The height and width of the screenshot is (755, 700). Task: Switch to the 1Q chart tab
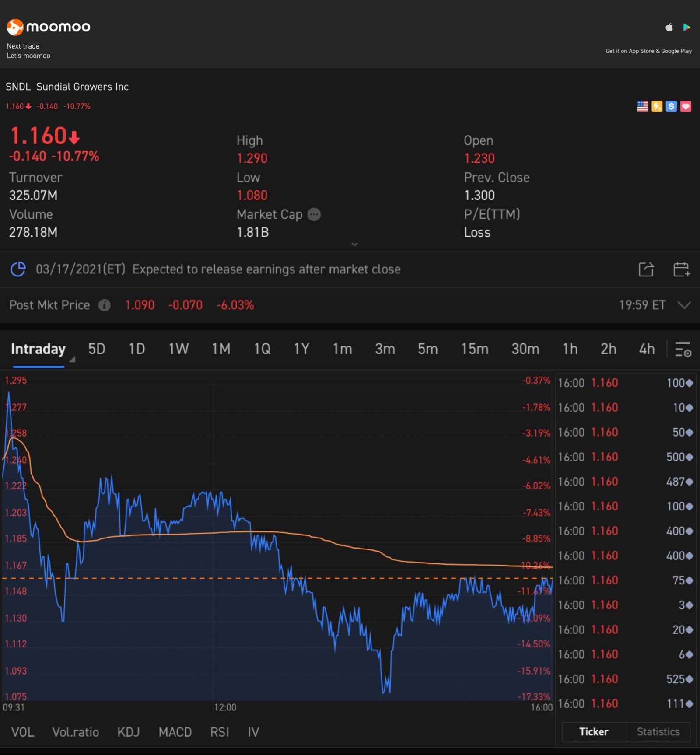[262, 349]
